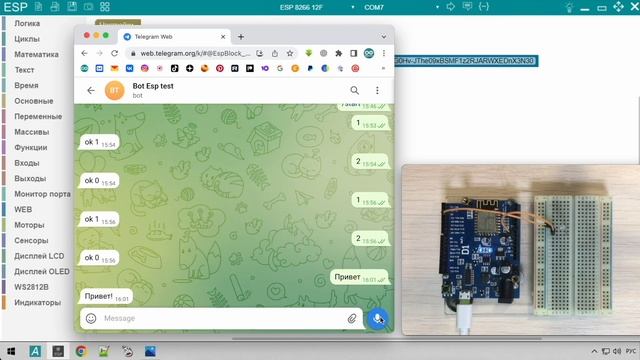The width and height of the screenshot is (640, 360).
Task: Click the save diskette icon in ESP toolbar
Action: (x=72, y=7)
